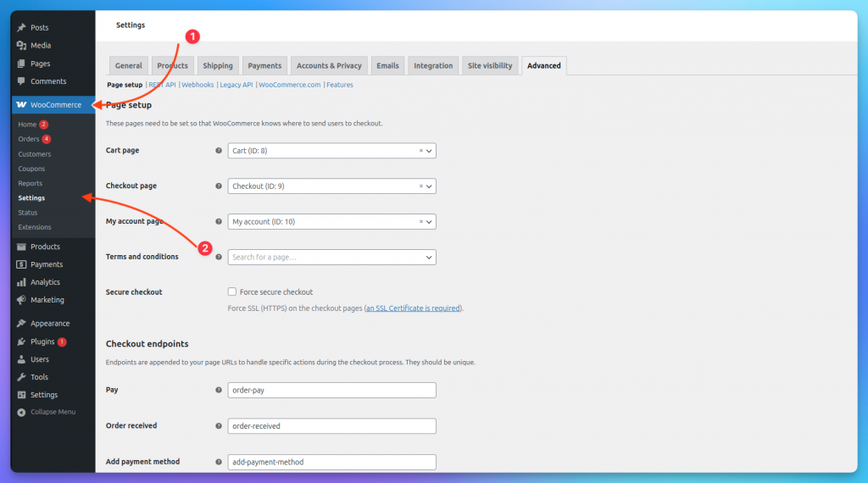Open the Cart page dropdown

point(331,151)
